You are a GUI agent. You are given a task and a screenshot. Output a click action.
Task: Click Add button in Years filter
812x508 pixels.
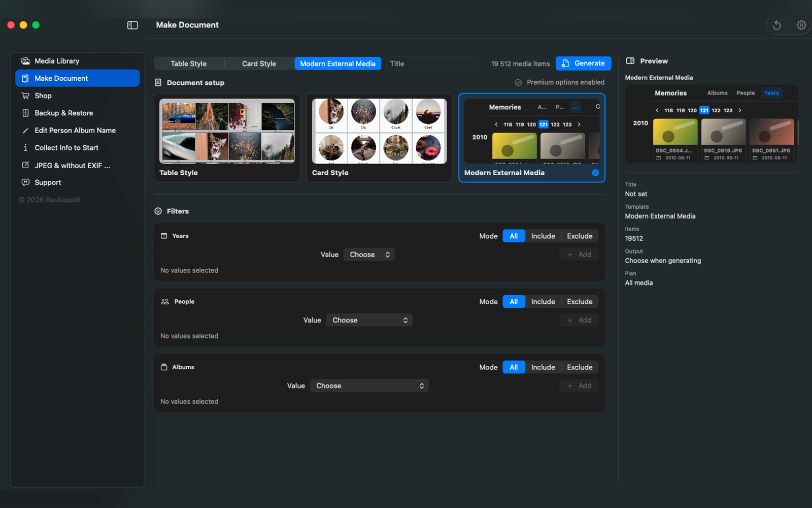click(x=579, y=255)
